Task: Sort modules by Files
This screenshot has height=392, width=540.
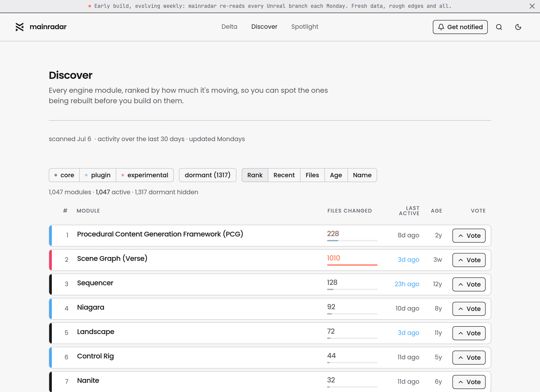Action: coord(312,175)
